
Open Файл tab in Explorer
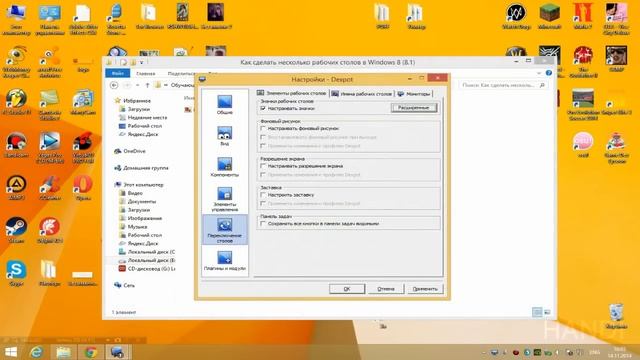click(118, 73)
